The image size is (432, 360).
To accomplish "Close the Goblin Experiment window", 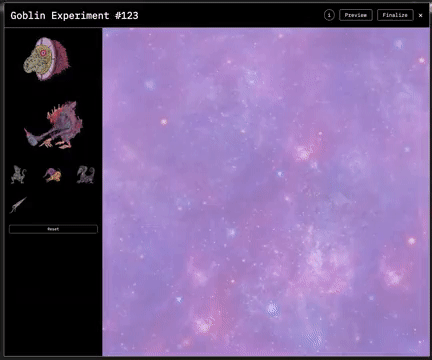I will pyautogui.click(x=421, y=15).
